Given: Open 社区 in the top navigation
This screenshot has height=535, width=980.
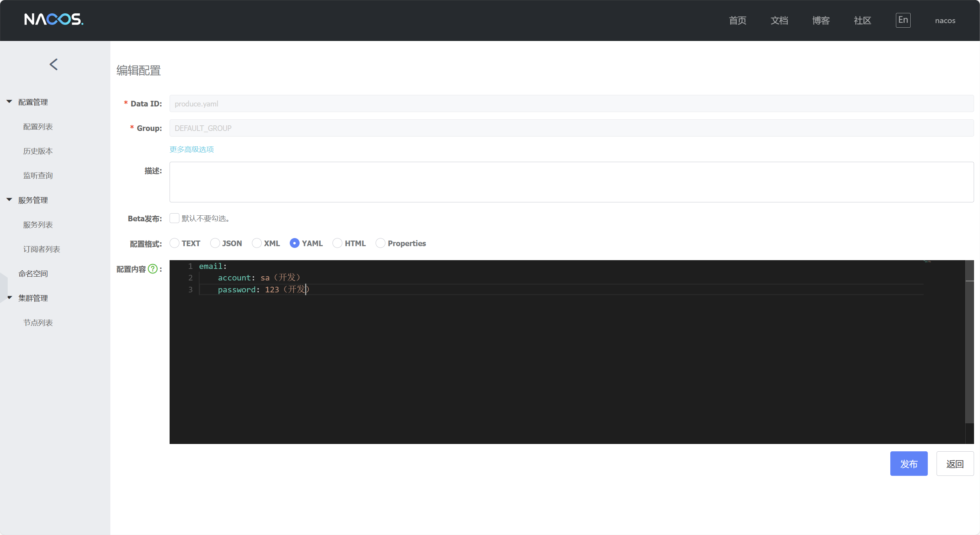Looking at the screenshot, I should (862, 21).
